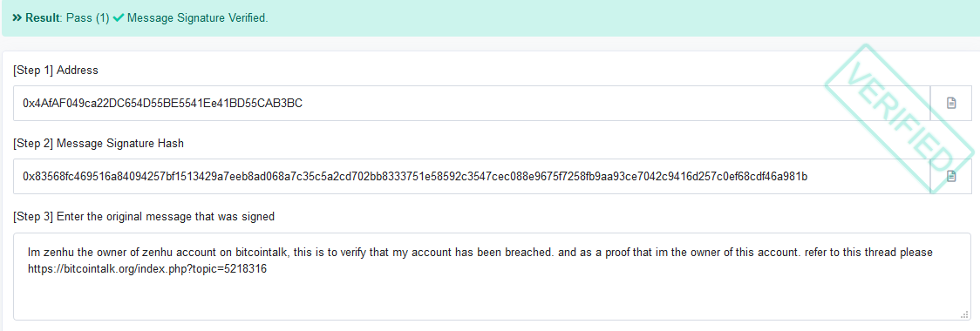
Task: Click the empty area of the message textarea
Action: click(x=492, y=297)
